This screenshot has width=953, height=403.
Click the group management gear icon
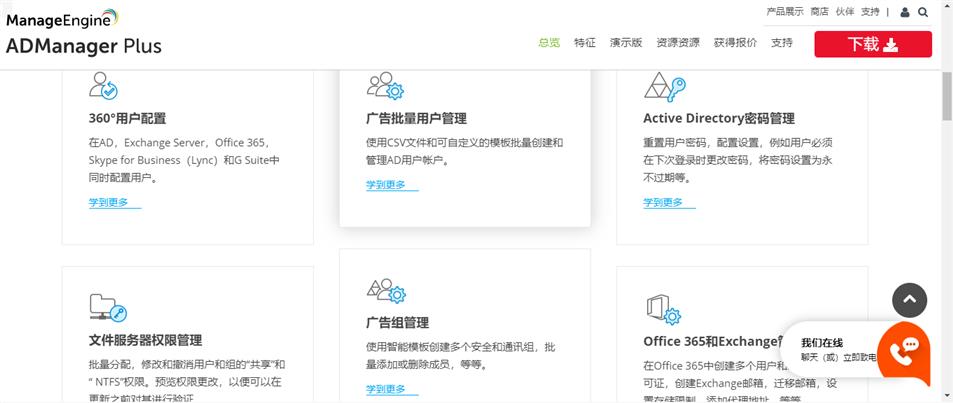385,291
